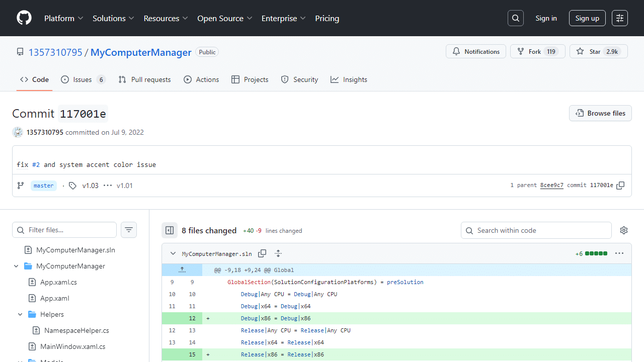This screenshot has width=644, height=362.
Task: Switch to the Code tab
Action: (34, 79)
